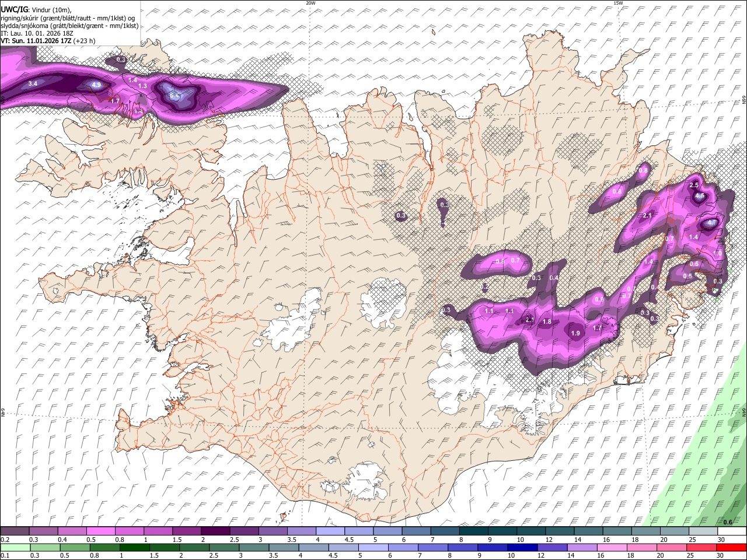Click the 5.4 precipitation maximum label
This screenshot has width=747, height=560.
click(x=174, y=94)
